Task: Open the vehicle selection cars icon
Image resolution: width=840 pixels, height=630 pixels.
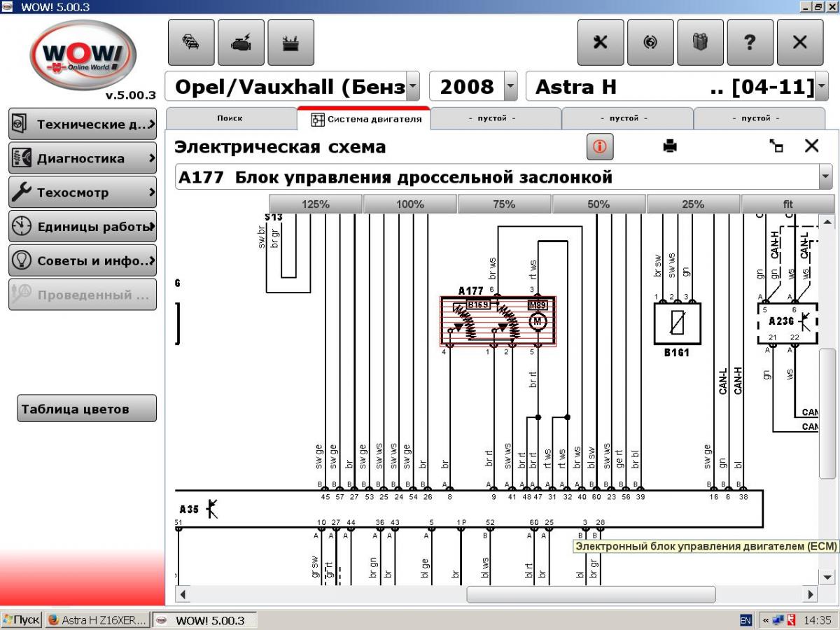Action: pos(191,42)
